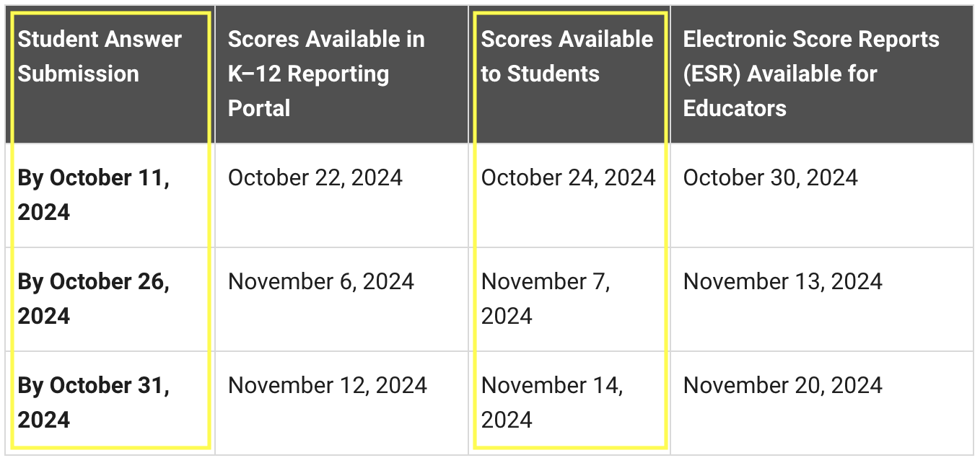The width and height of the screenshot is (980, 463).
Task: Click "(ESR)" in the last column header
Action: [713, 74]
